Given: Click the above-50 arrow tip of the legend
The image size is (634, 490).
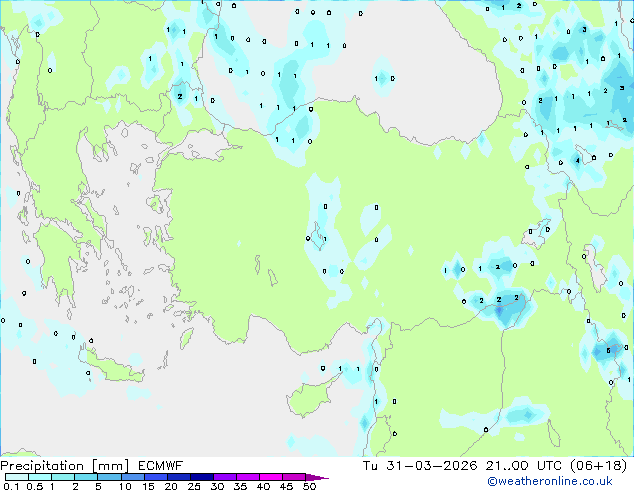Looking at the screenshot, I should click(317, 477).
